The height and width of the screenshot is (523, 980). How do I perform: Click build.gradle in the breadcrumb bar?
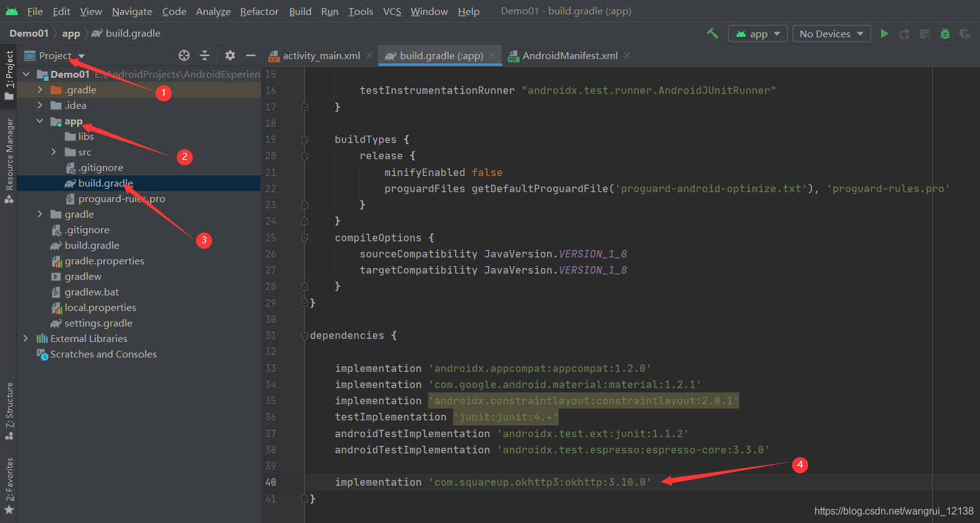click(126, 33)
